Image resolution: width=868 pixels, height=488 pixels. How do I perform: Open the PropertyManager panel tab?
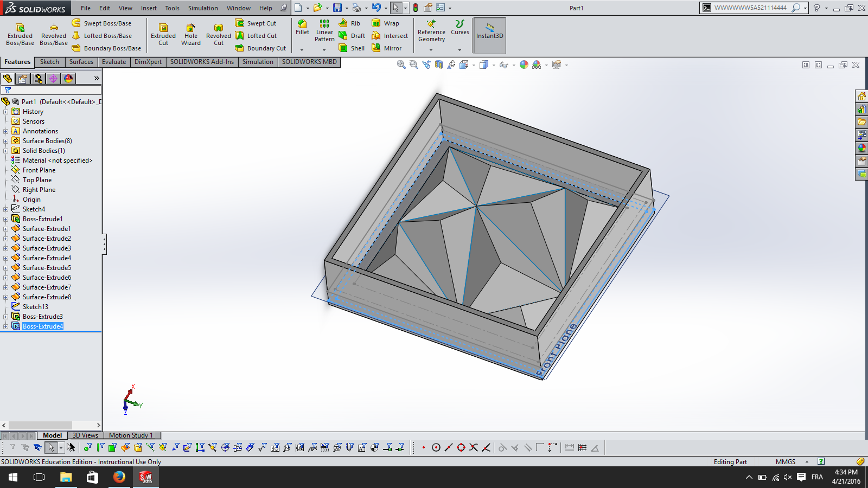pos(23,79)
